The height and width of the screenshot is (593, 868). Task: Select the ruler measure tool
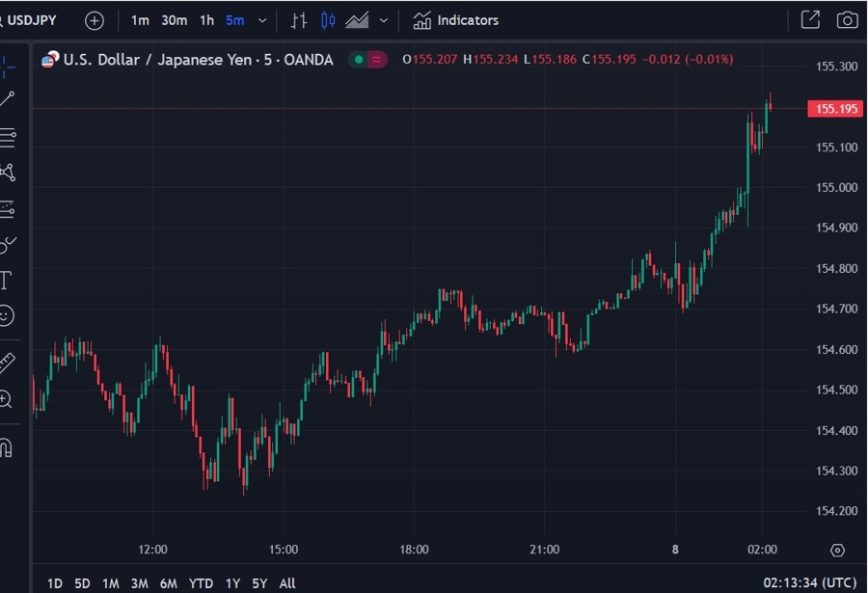pos(6,363)
